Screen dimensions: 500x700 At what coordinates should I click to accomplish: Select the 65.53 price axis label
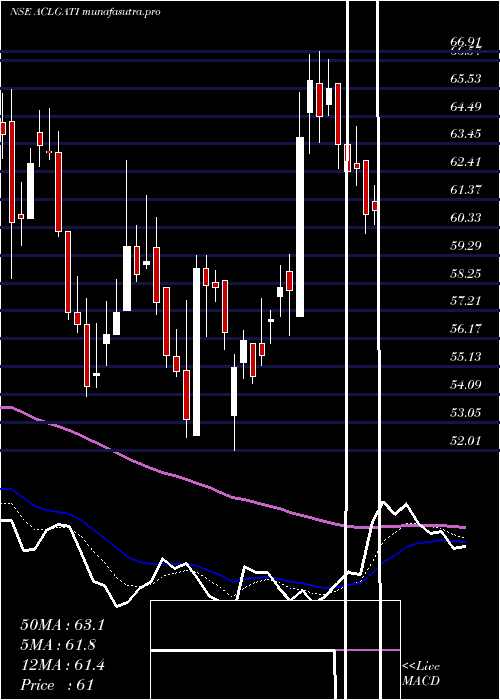pyautogui.click(x=466, y=79)
